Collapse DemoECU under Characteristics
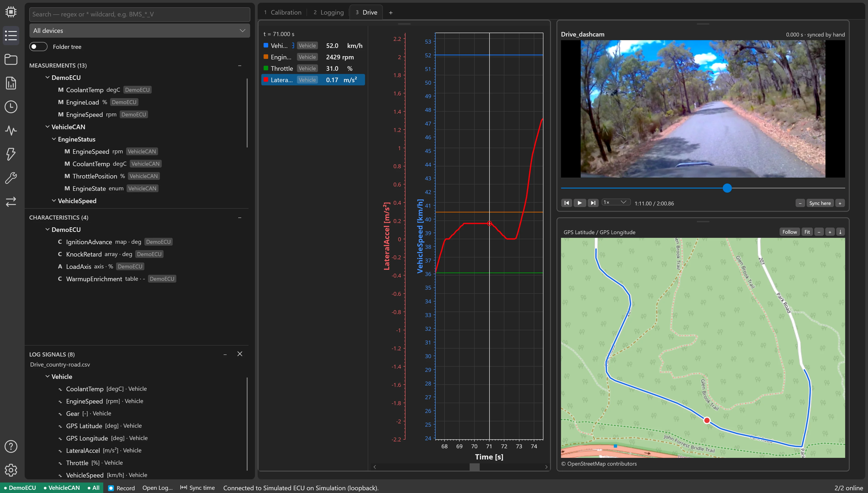868x493 pixels. [48, 229]
